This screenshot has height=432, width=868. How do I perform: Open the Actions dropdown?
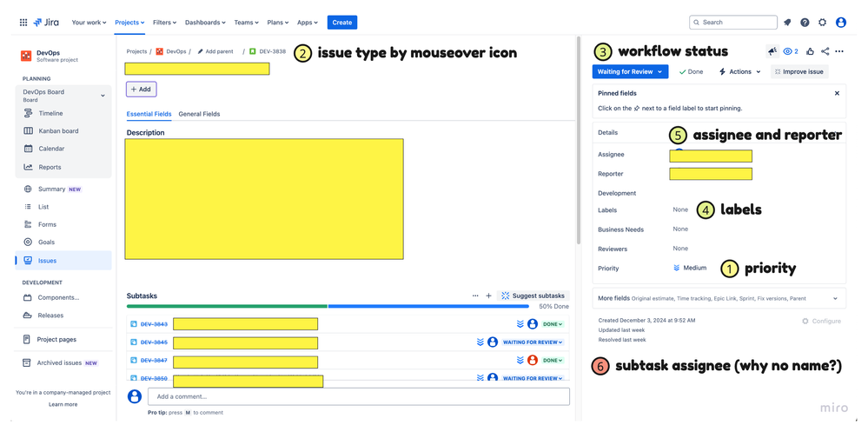tap(739, 71)
